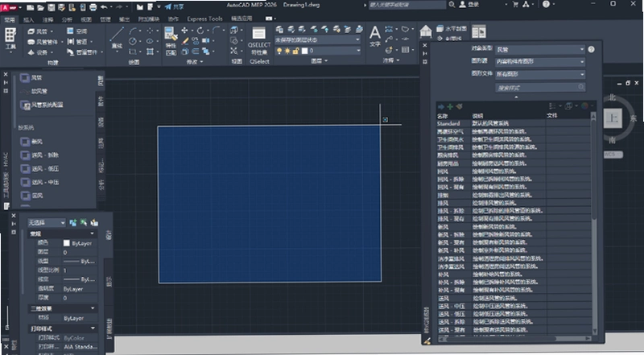Click the Move tool icon in modify panel
644x355 pixels.
point(184,31)
